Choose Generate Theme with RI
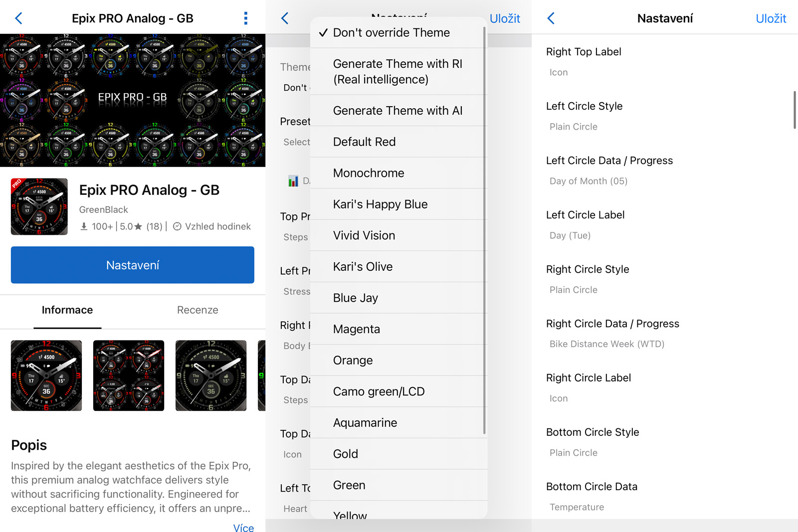This screenshot has width=798, height=532. 399,71
